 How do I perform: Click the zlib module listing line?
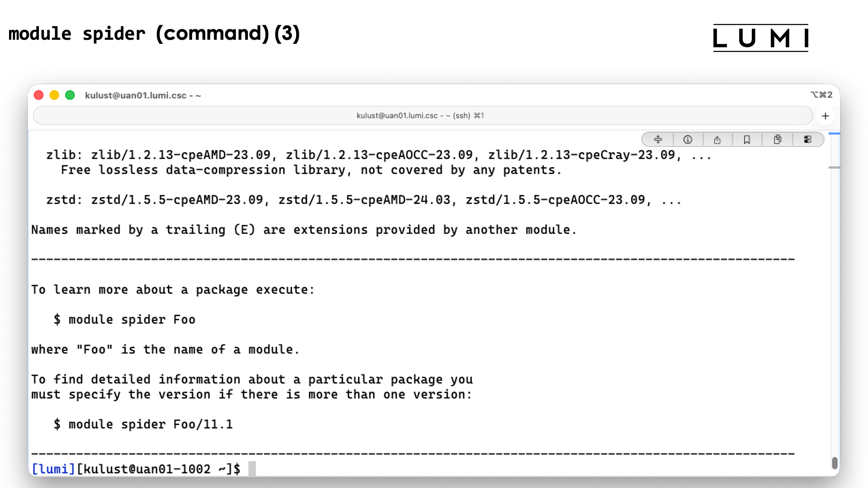coord(378,155)
